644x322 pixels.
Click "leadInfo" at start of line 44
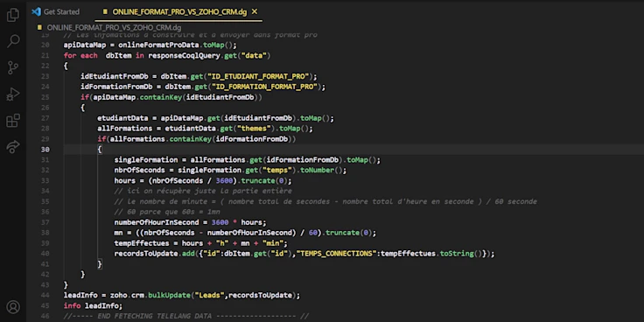click(x=80, y=295)
